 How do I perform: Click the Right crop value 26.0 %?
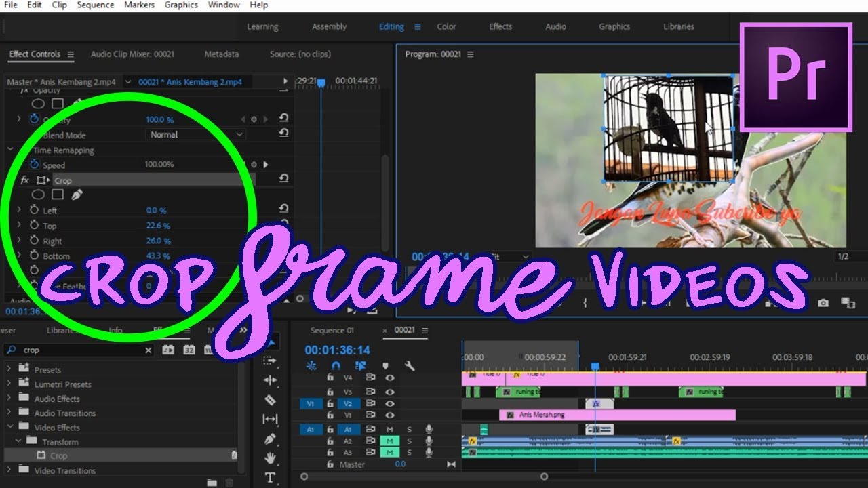click(x=158, y=241)
